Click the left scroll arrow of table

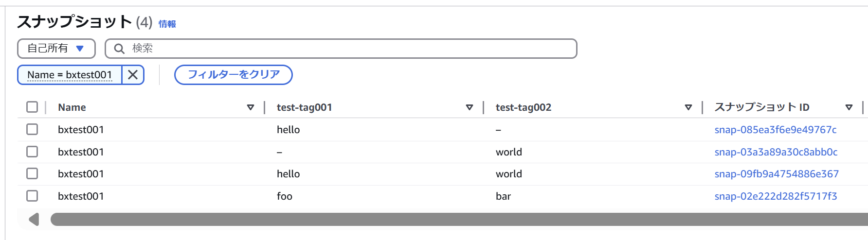(34, 220)
